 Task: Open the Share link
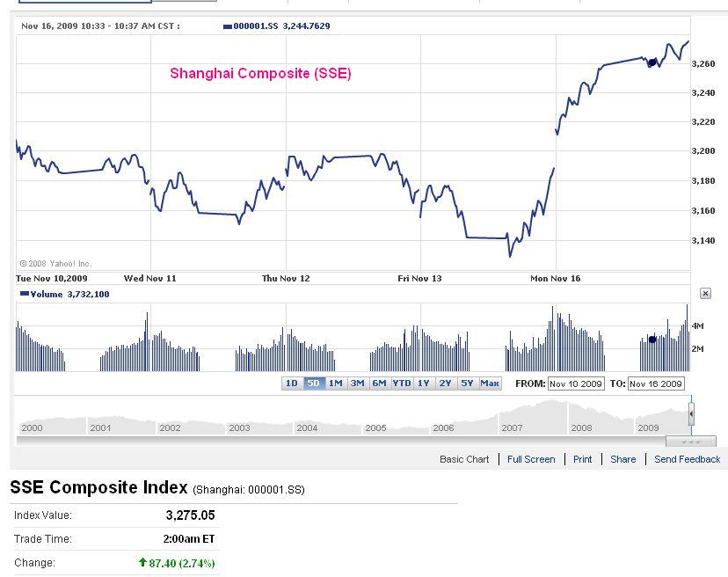click(622, 459)
